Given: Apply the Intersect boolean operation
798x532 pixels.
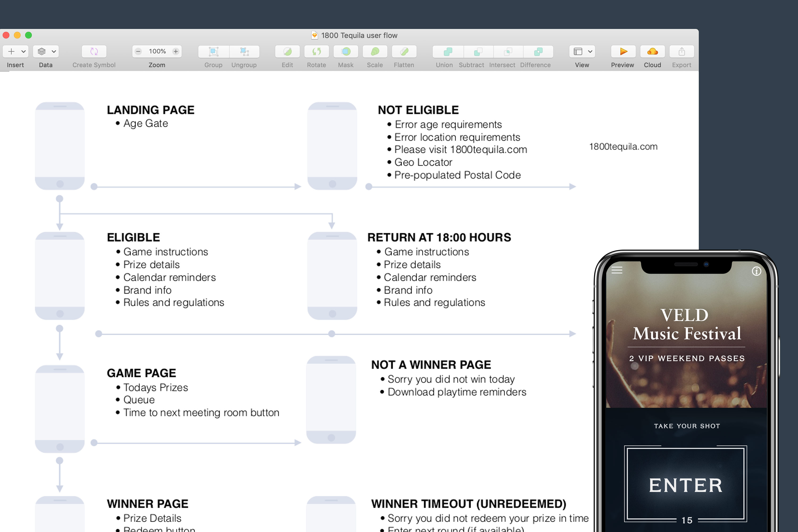Looking at the screenshot, I should (x=508, y=52).
